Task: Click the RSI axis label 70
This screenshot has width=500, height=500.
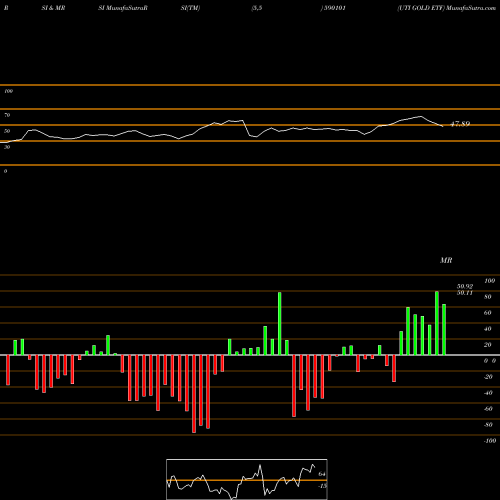Action: point(7,115)
